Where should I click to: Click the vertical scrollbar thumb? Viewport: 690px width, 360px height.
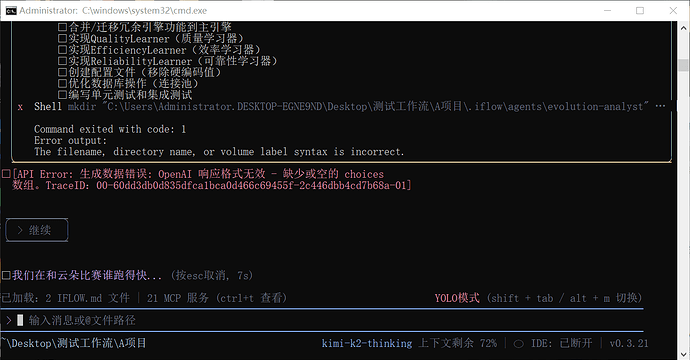(x=683, y=65)
